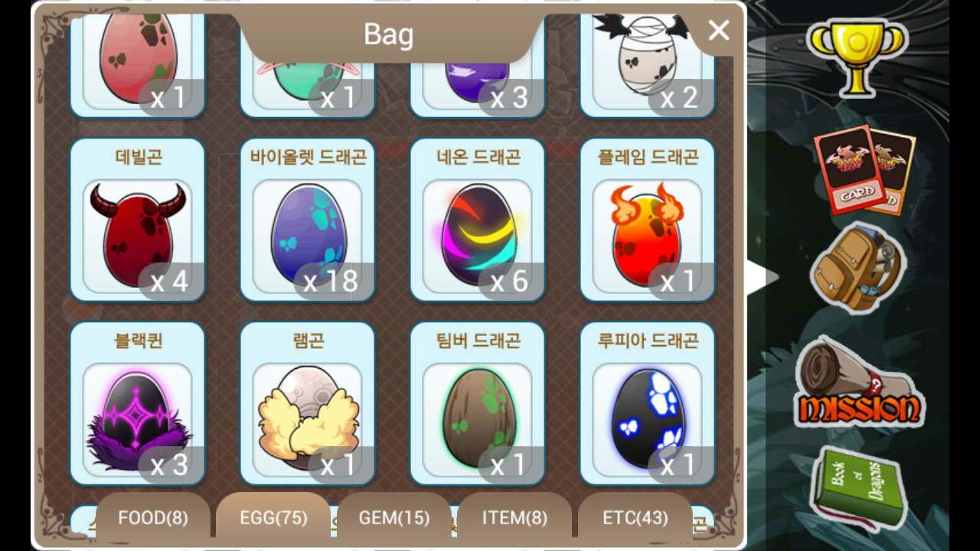This screenshot has height=551, width=980.
Task: Open the gold trophy achievements icon
Action: click(857, 57)
